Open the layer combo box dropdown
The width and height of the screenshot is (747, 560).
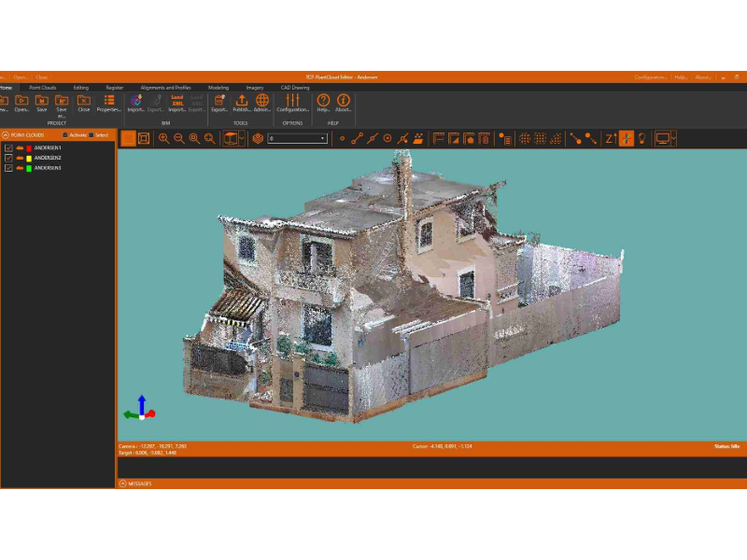(x=297, y=138)
